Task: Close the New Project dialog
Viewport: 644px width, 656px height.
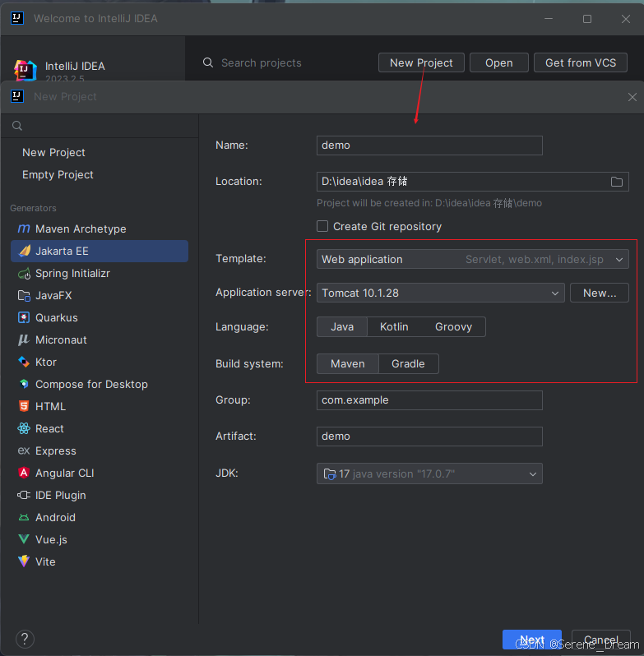Action: (x=632, y=97)
